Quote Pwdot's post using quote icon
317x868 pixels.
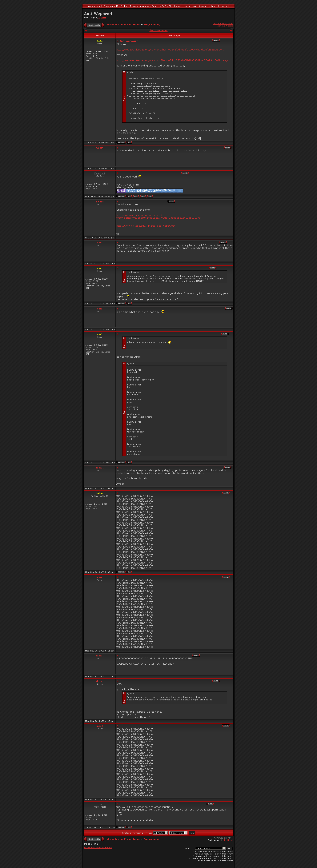click(171, 201)
